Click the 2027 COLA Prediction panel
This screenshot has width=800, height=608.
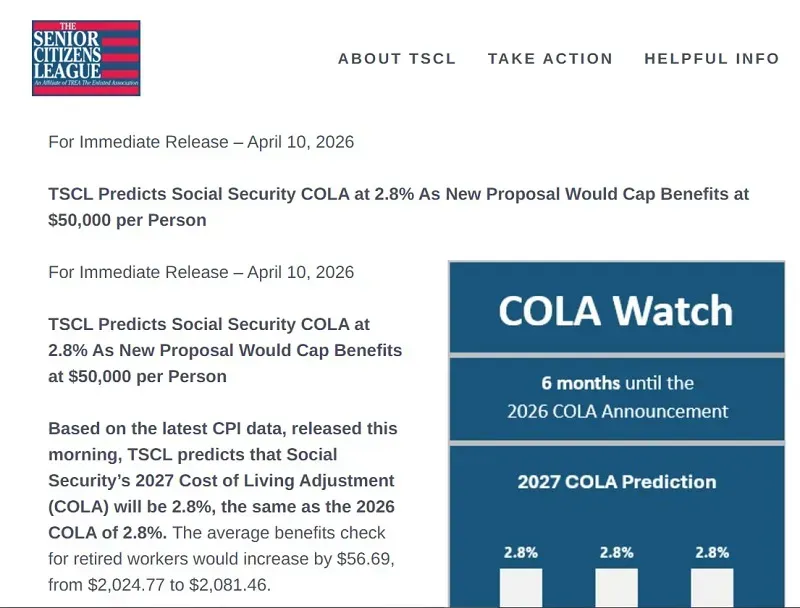click(616, 481)
